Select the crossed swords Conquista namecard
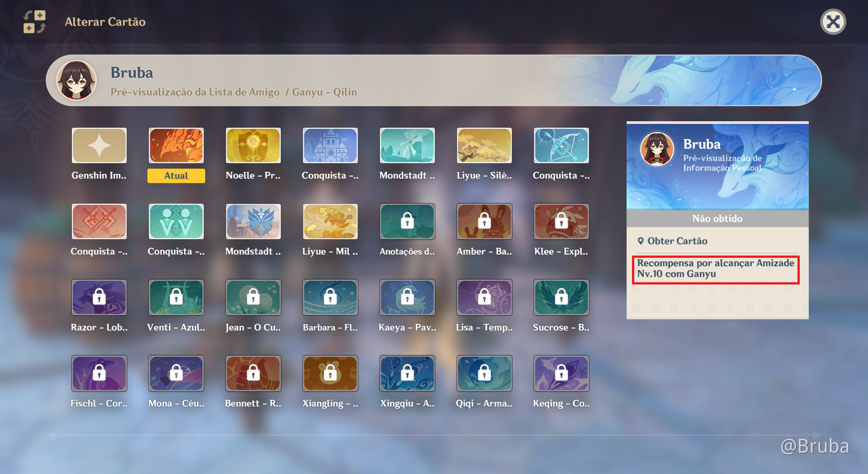The height and width of the screenshot is (474, 868). (99, 221)
